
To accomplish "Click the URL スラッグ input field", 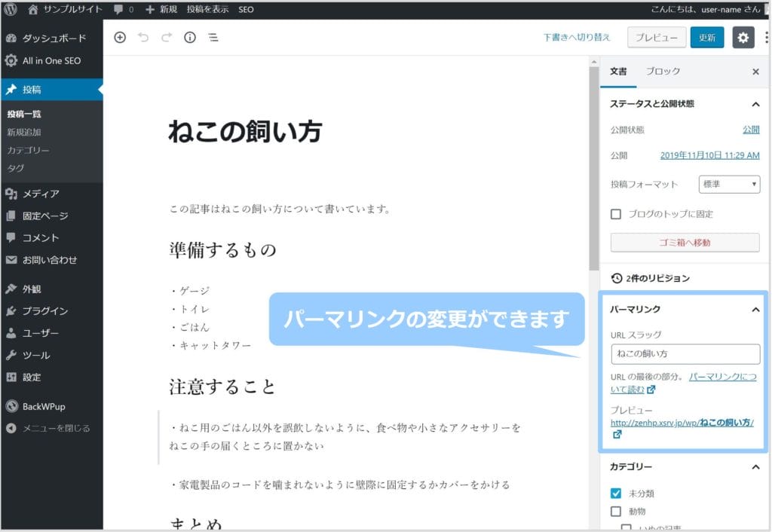I will (685, 353).
